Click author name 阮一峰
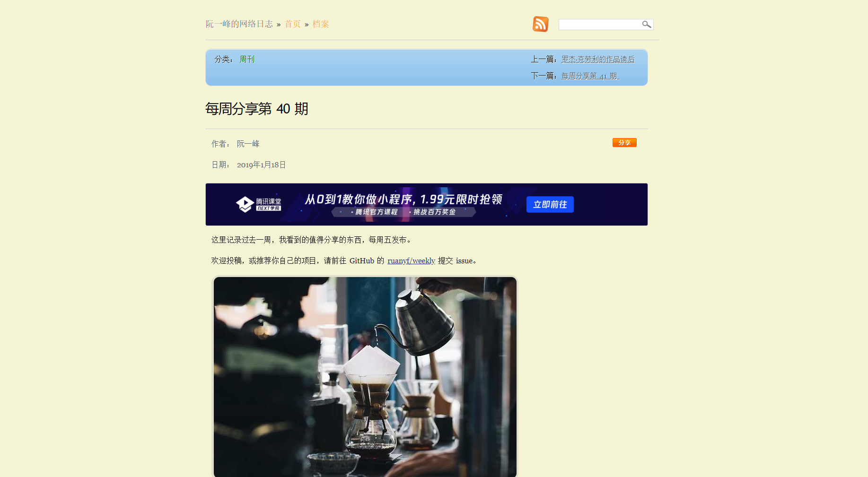The image size is (868, 477). [248, 144]
